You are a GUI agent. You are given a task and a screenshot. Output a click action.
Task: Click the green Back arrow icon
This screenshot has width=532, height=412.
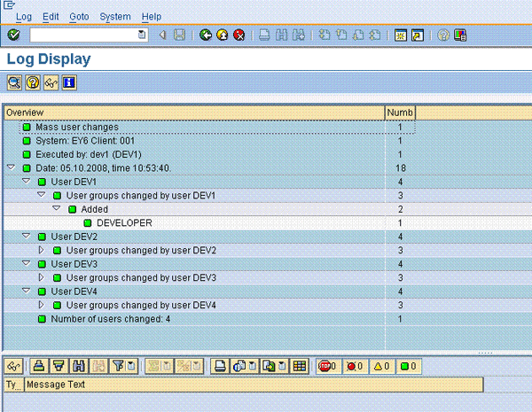(x=206, y=35)
